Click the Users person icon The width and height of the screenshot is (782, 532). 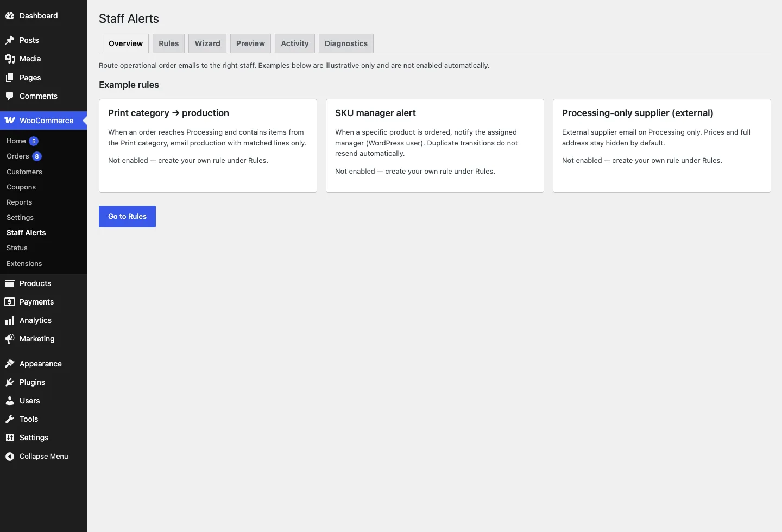coord(10,401)
